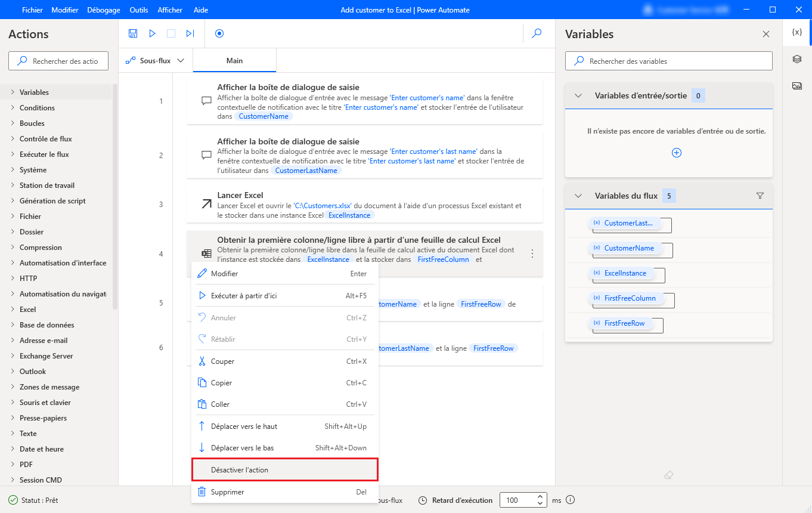Select step 3 Lancer Excel action

point(364,205)
